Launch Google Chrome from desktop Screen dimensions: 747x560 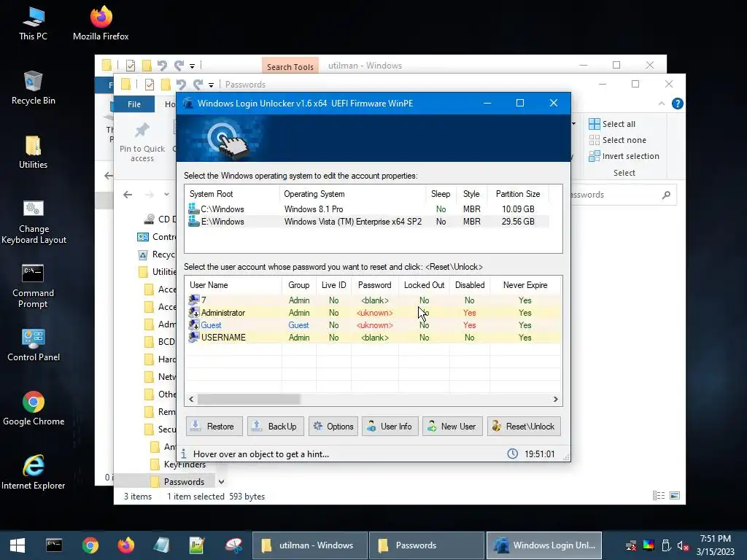pyautogui.click(x=34, y=408)
